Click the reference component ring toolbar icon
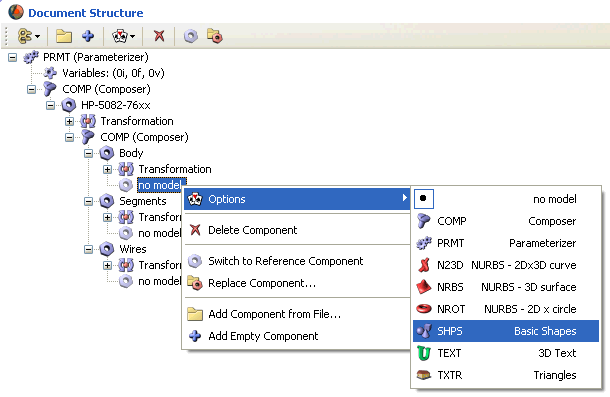Image resolution: width=610 pixels, height=397 pixels. pyautogui.click(x=191, y=36)
